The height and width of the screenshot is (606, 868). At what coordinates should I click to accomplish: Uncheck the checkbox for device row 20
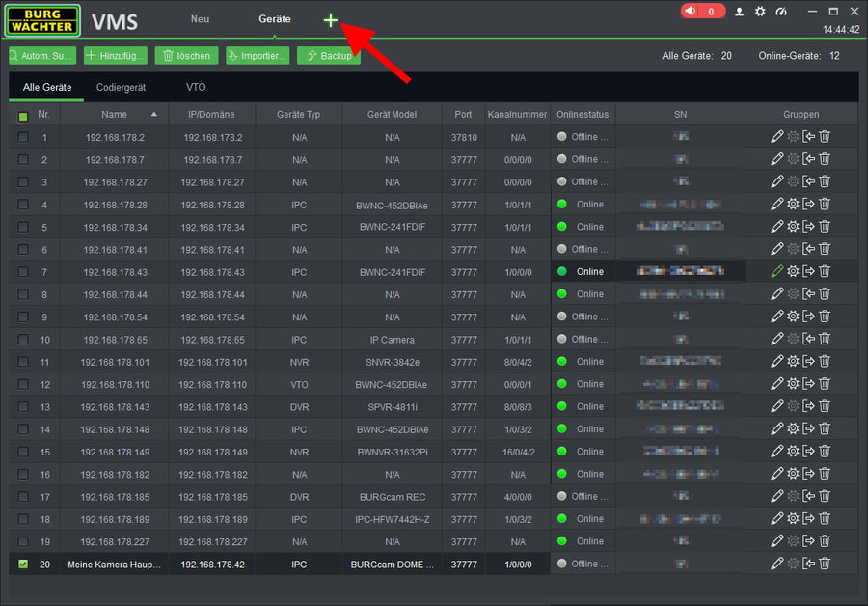point(23,564)
